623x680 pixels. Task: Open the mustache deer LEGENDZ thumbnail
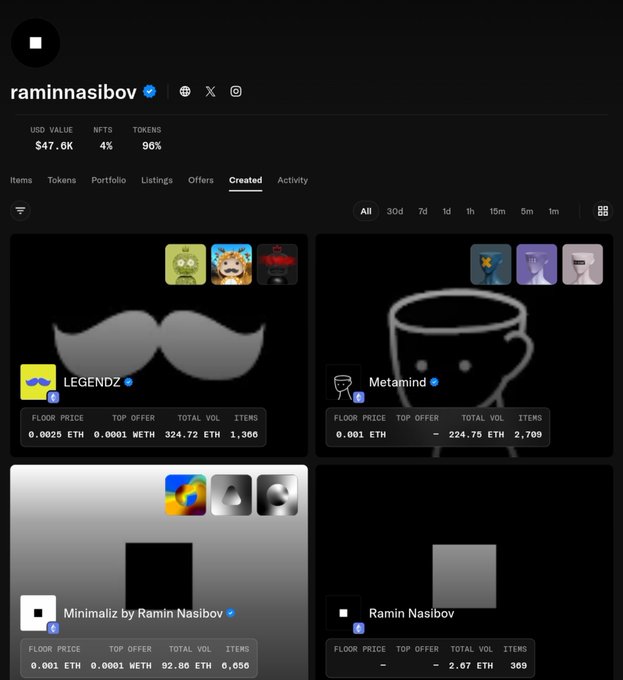point(232,264)
